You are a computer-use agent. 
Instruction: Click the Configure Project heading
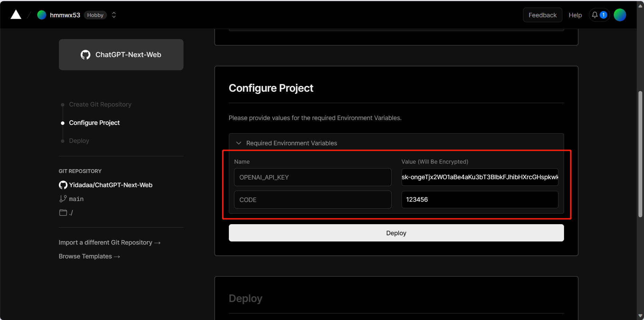[271, 88]
